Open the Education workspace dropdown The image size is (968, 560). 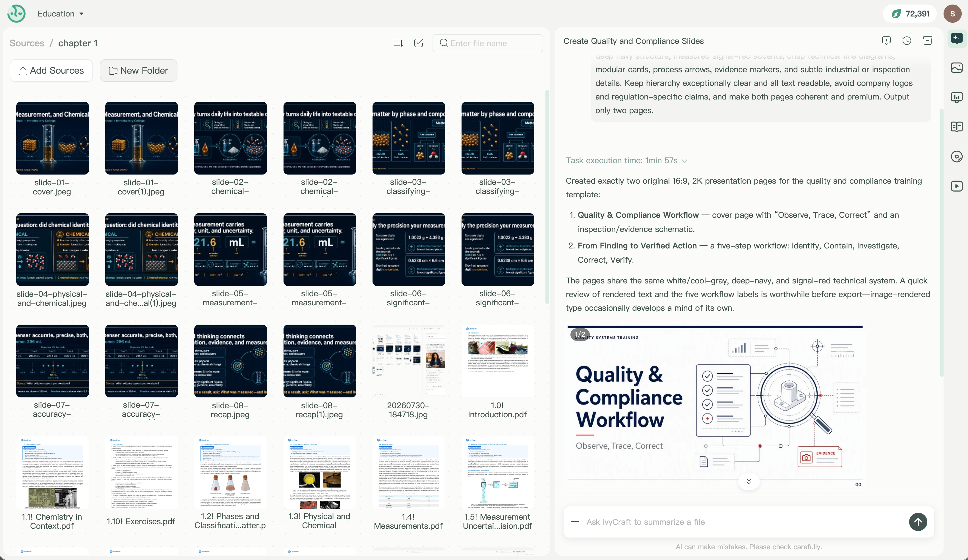coord(60,14)
